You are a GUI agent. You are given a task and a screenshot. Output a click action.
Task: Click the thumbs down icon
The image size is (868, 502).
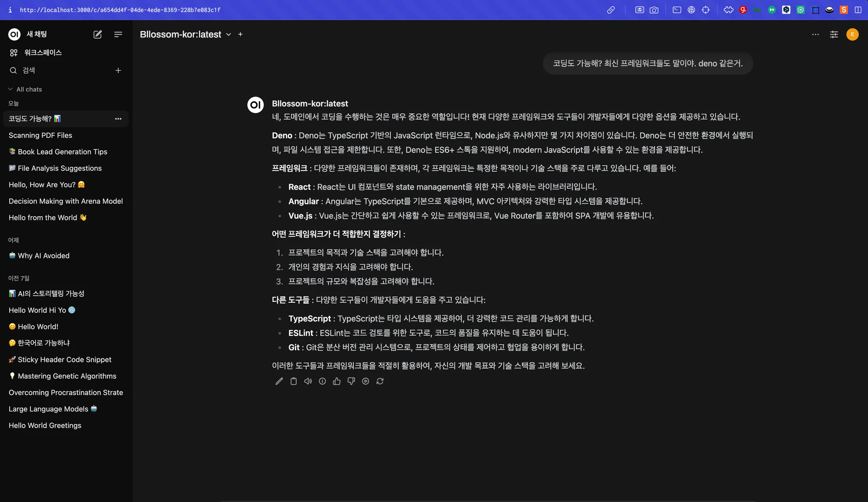[x=351, y=381]
